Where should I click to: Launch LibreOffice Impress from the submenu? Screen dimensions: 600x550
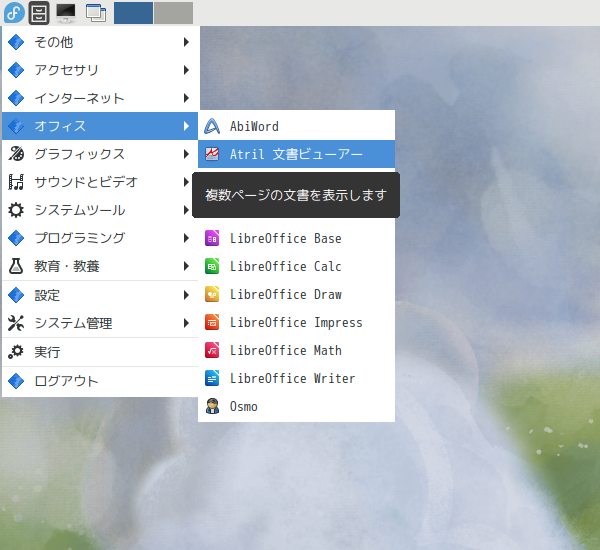297,322
